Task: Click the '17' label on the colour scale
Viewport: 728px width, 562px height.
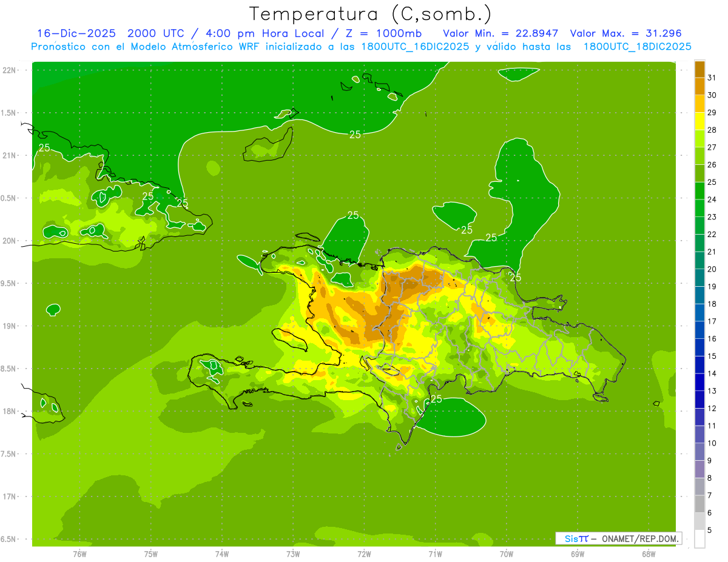Action: click(712, 321)
